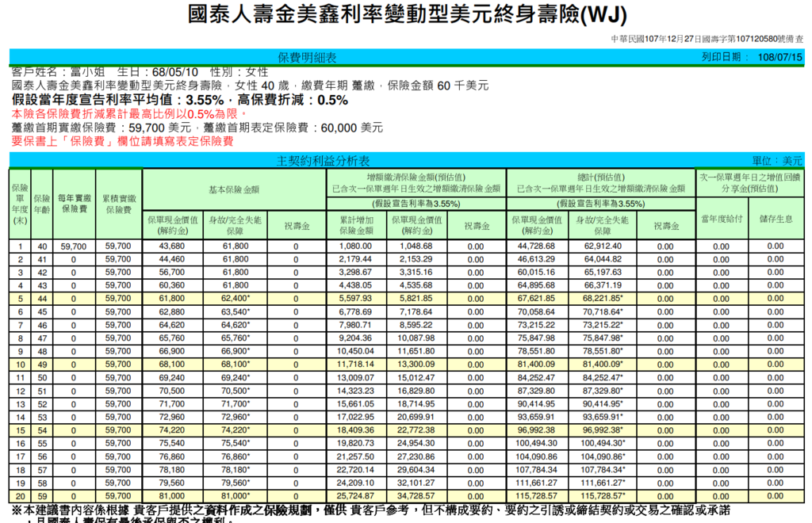This screenshot has height=523, width=812.
Task: Click the cell "24,954.30" in year 16
Action: [416, 443]
